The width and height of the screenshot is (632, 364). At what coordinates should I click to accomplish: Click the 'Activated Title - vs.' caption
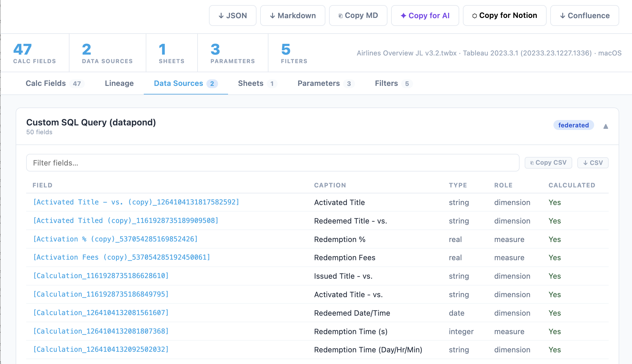tap(348, 295)
